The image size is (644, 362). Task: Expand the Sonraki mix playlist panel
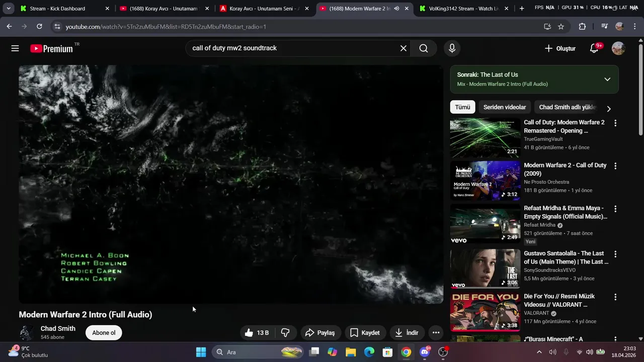[607, 79]
